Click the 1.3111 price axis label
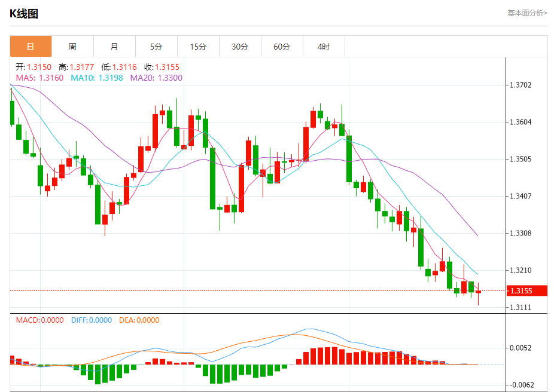Viewport: 554px width, 392px height. coord(520,307)
